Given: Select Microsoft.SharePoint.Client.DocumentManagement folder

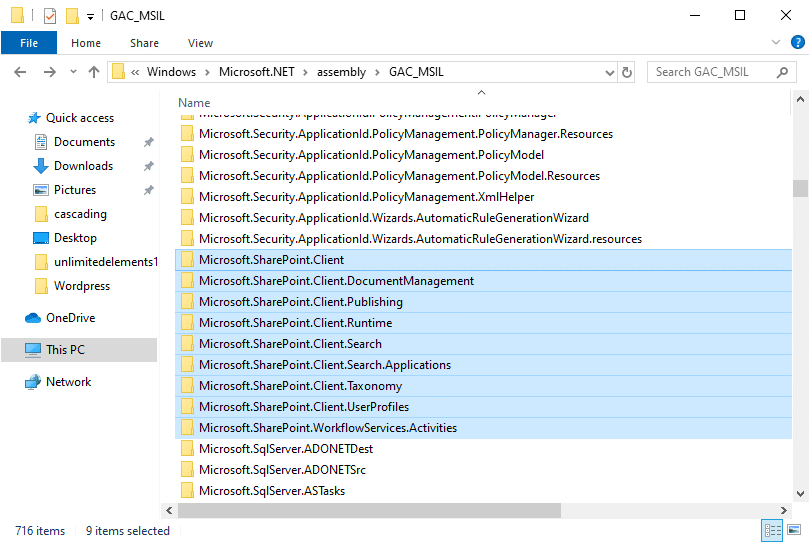Looking at the screenshot, I should (484, 281).
